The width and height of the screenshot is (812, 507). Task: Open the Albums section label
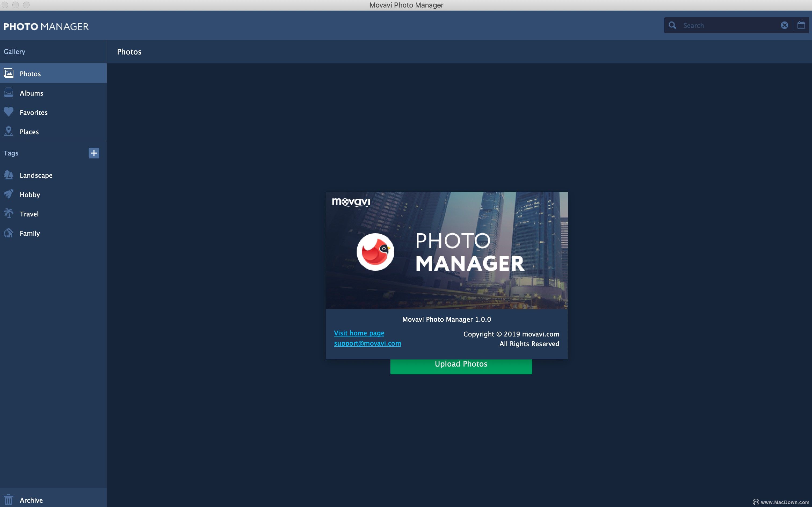[31, 93]
